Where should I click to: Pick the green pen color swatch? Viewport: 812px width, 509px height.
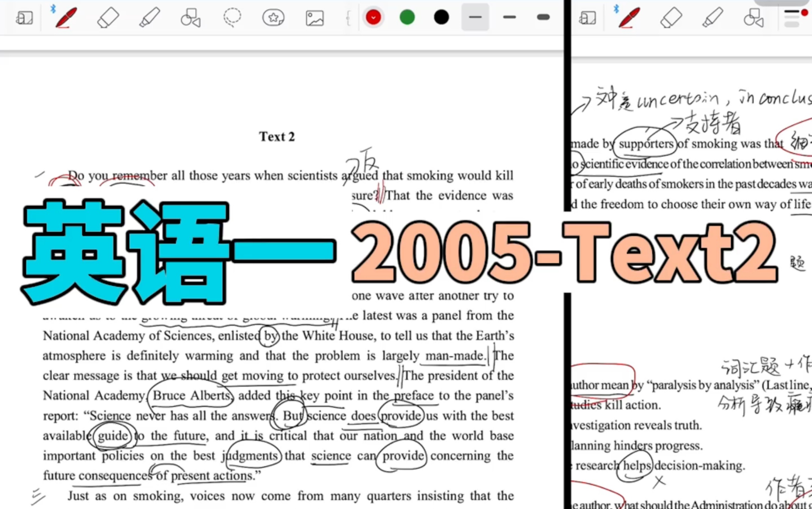[x=407, y=17]
